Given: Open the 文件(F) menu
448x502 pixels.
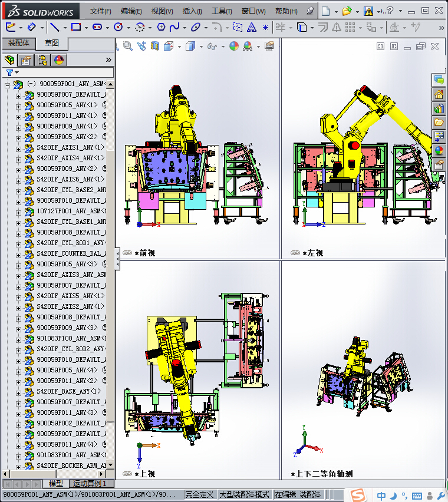Looking at the screenshot, I should 101,11.
